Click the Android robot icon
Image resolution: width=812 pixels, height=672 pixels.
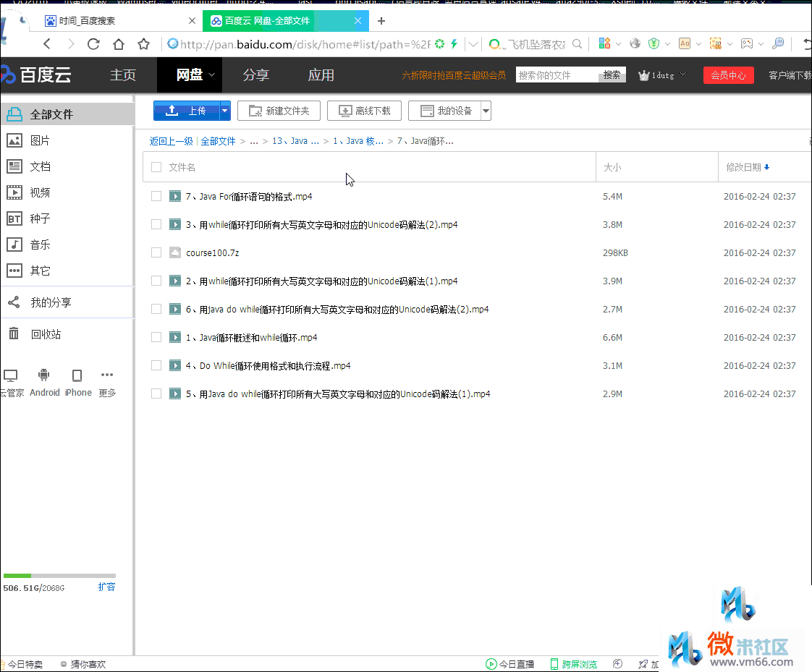[44, 375]
